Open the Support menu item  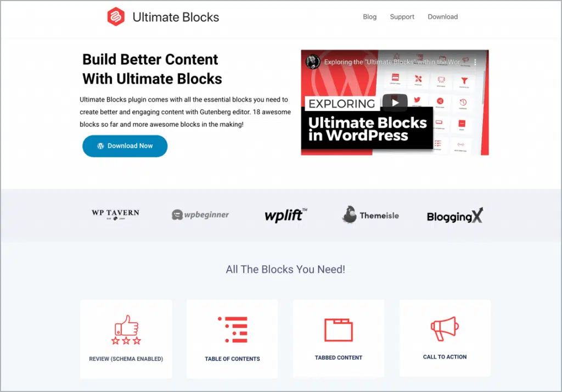[402, 17]
